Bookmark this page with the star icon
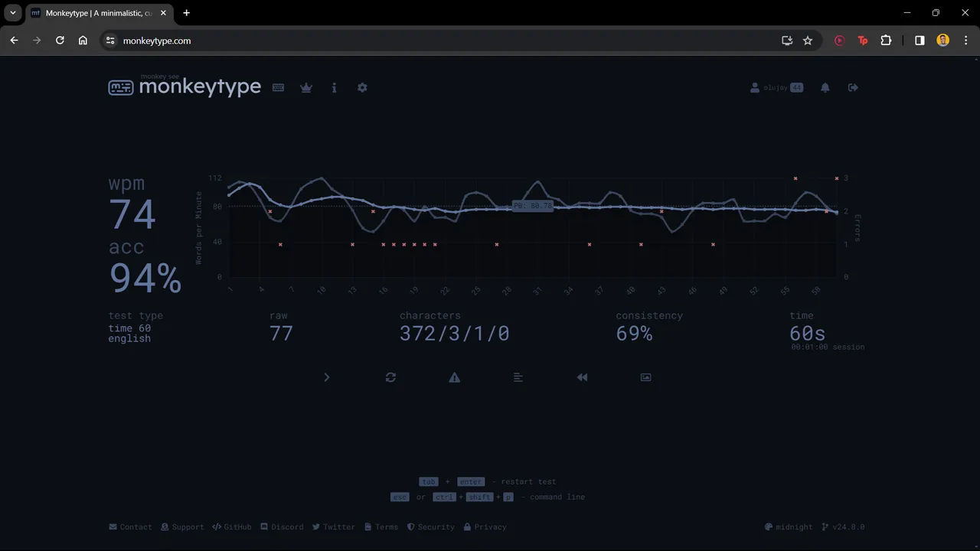980x551 pixels. (x=808, y=41)
